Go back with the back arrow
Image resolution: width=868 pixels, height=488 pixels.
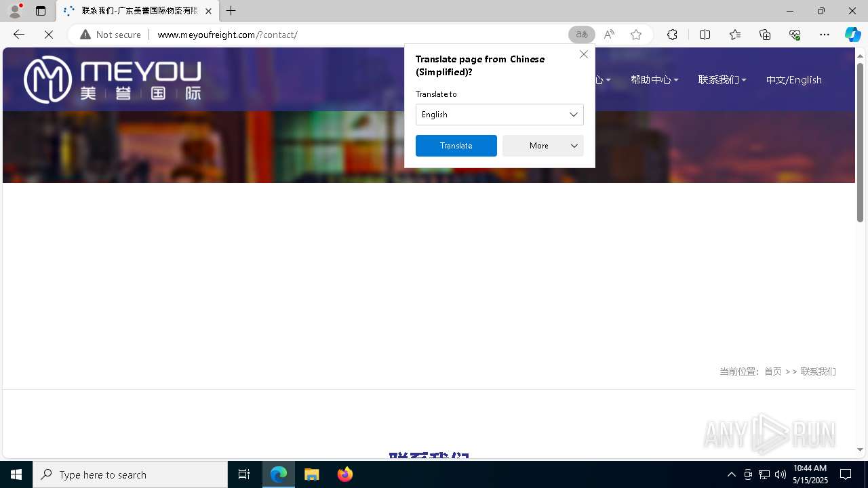[19, 35]
